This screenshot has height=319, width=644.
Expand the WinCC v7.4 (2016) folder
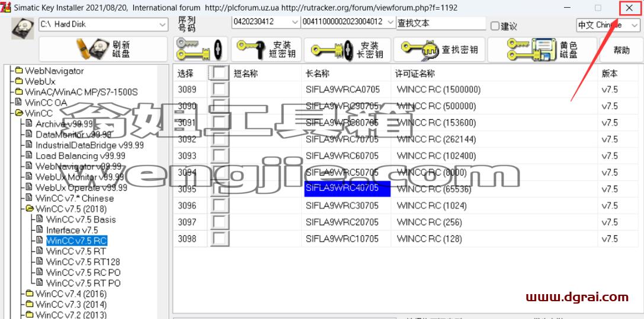coord(29,294)
